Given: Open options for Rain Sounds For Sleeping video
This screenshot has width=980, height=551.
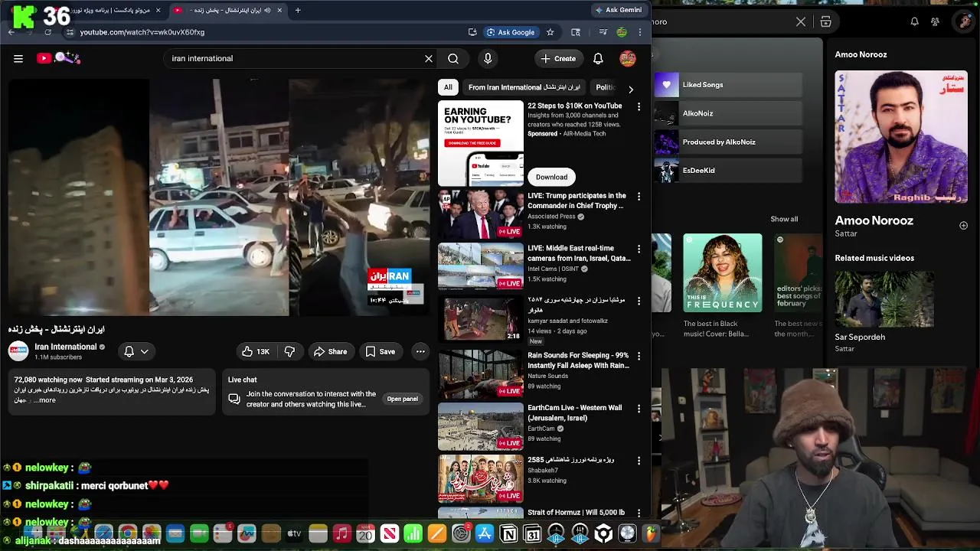Looking at the screenshot, I should pos(639,356).
